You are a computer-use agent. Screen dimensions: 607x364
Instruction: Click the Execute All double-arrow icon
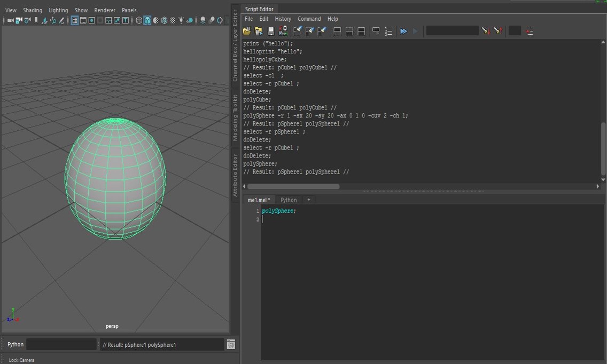[403, 31]
